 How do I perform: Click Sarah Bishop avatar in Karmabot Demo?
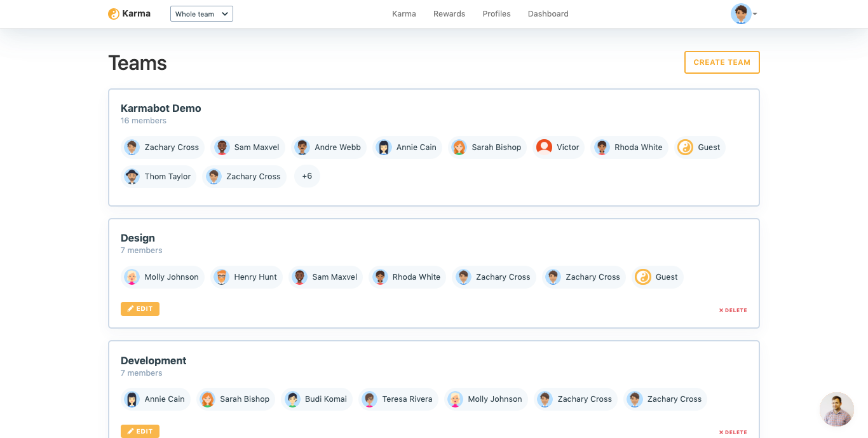coord(459,147)
